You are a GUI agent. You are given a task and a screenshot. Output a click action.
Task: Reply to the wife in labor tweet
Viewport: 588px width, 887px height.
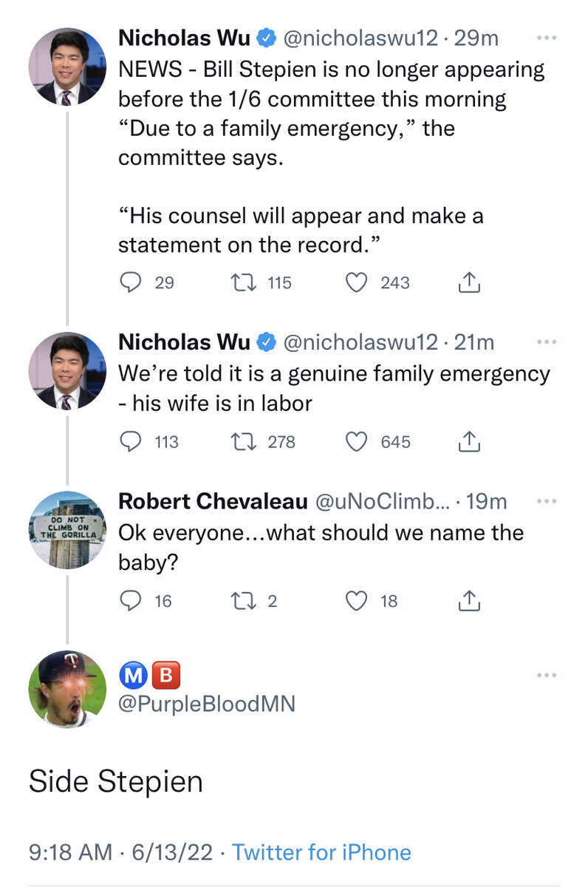coord(130,441)
